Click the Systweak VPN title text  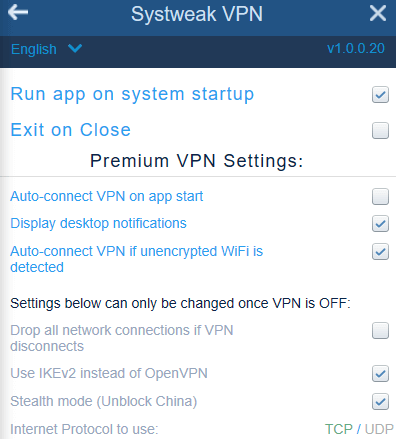pos(197,14)
